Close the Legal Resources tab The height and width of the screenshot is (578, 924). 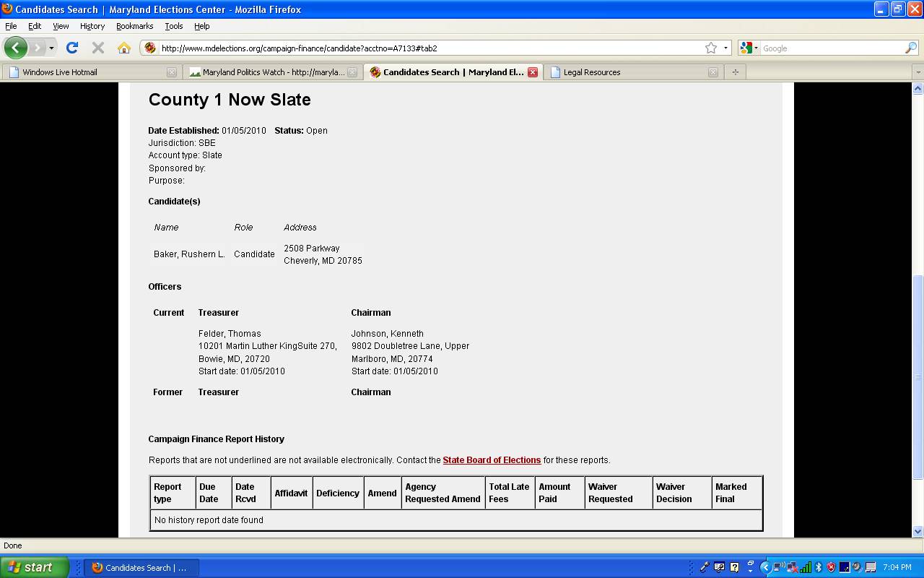click(x=712, y=72)
